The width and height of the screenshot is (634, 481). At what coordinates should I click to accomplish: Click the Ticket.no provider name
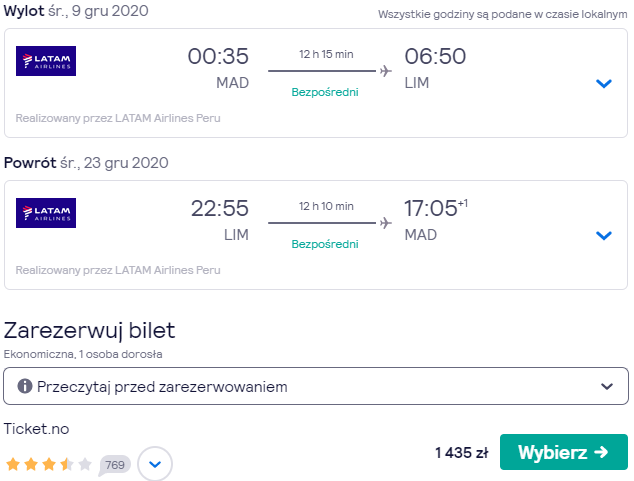tap(36, 429)
